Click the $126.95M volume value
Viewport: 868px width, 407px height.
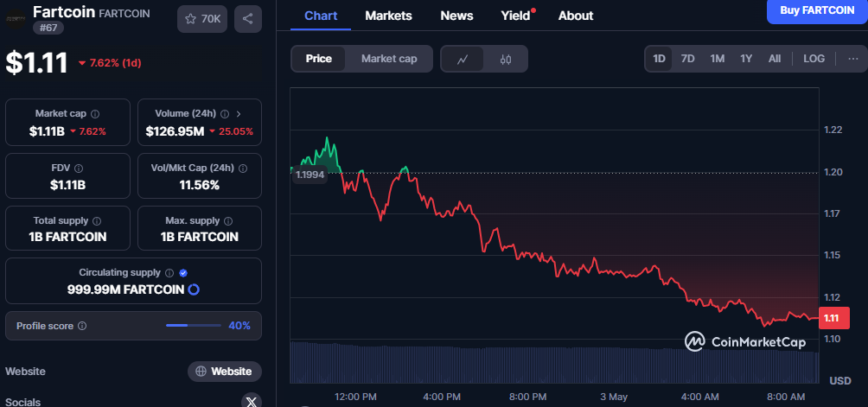click(x=175, y=131)
